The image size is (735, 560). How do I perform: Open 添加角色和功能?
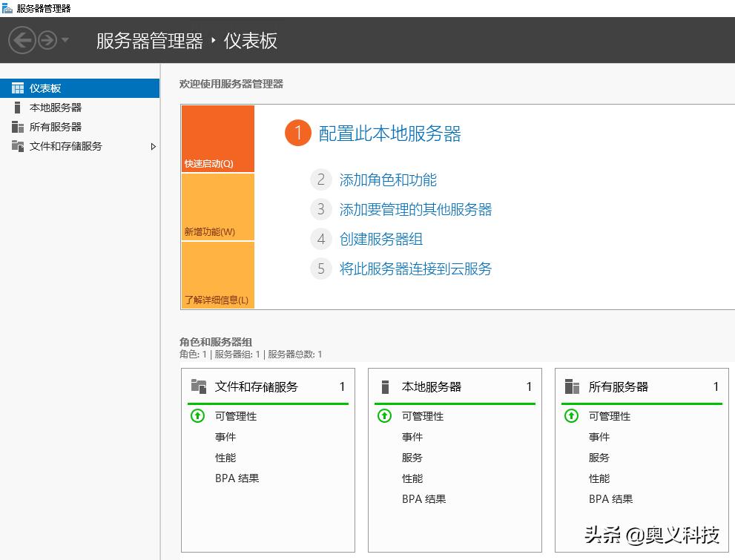tap(389, 180)
